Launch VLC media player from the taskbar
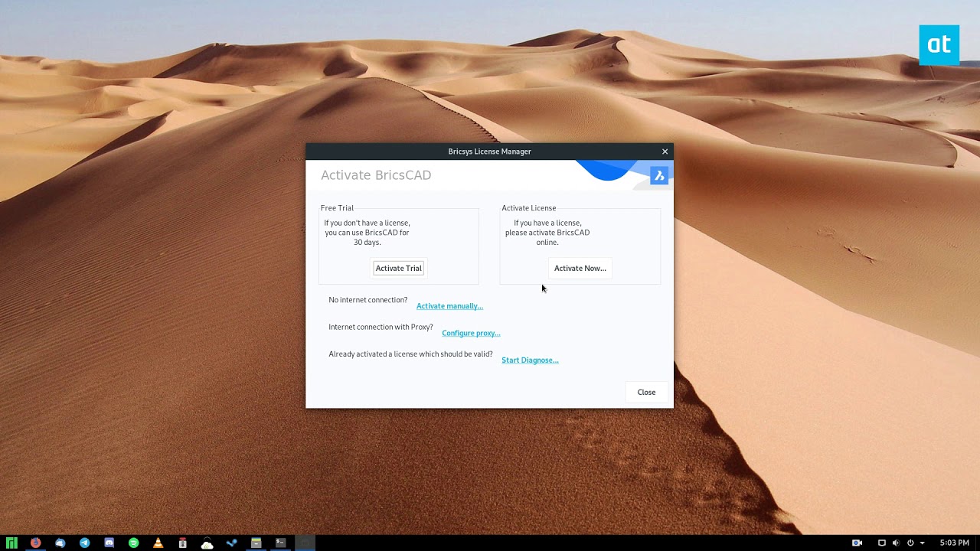Screen dimensions: 980x551 click(158, 543)
